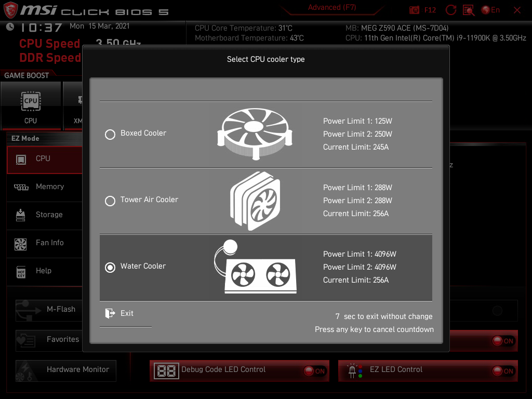Open the Help hotkey section
The width and height of the screenshot is (532, 399).
[x=45, y=271]
